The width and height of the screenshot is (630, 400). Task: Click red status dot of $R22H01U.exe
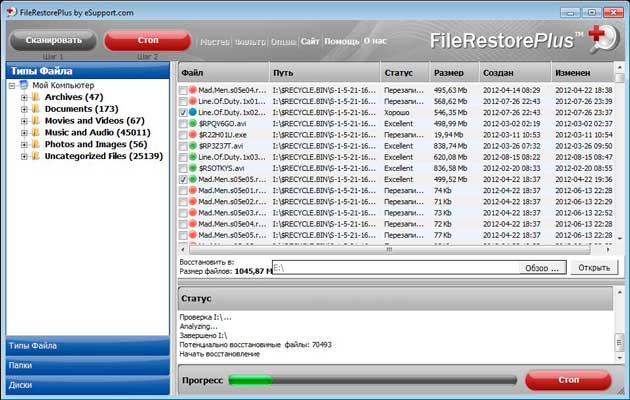[193, 135]
